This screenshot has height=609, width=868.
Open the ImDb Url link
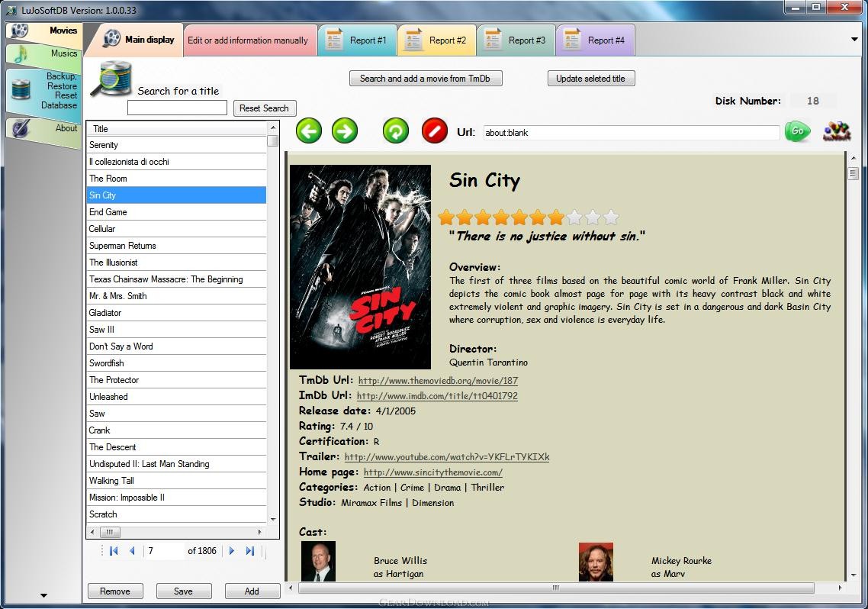point(437,396)
